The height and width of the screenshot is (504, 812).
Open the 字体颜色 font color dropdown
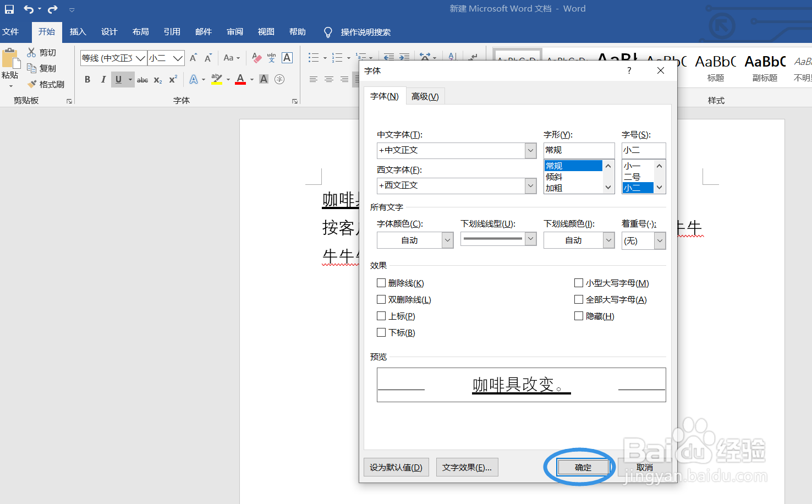click(x=447, y=240)
